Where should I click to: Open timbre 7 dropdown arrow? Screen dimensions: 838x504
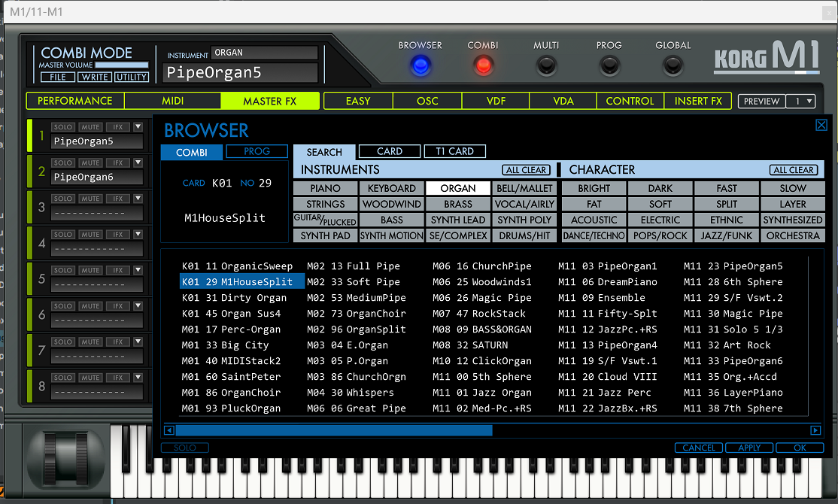pos(138,342)
